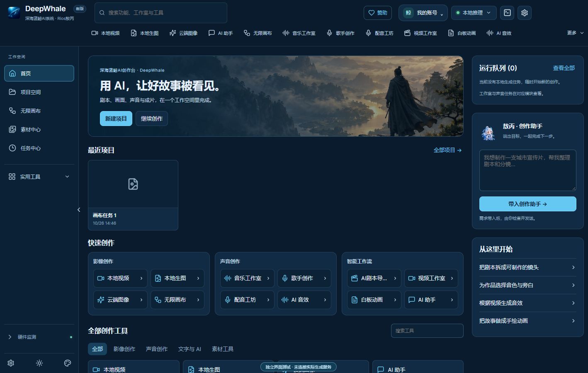The width and height of the screenshot is (588, 373).
Task: Click the DeepWhale logo
Action: coord(14,13)
